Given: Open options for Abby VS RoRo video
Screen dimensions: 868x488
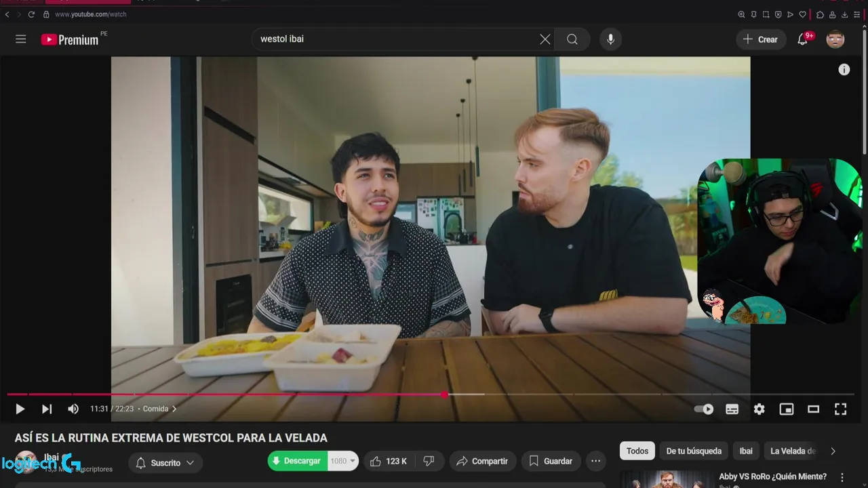Looking at the screenshot, I should (842, 477).
